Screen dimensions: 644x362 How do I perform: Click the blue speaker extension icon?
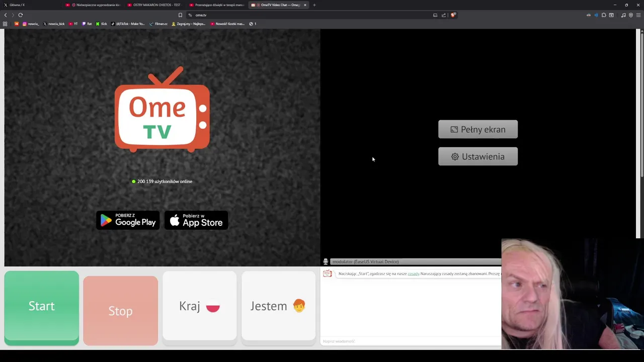(x=596, y=15)
